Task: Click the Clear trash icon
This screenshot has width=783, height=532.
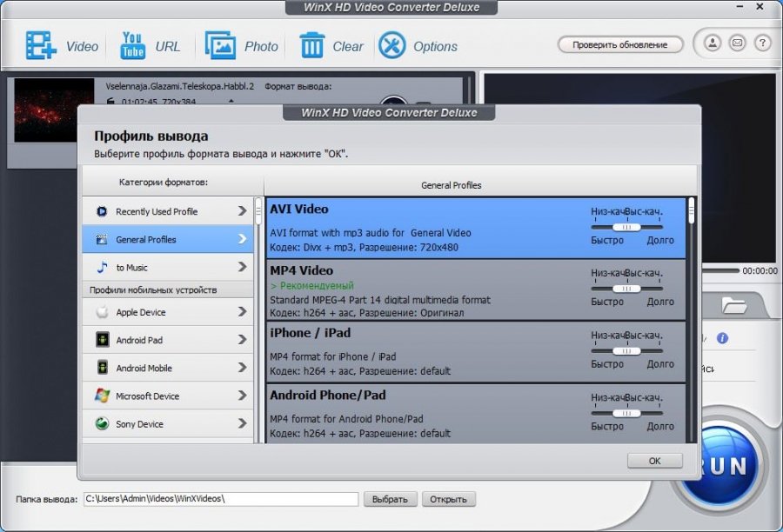Action: click(x=311, y=45)
